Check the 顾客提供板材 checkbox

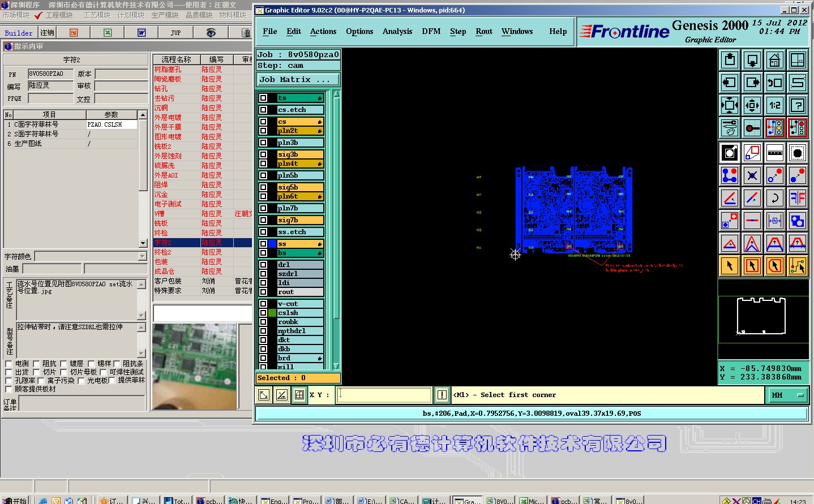8,389
